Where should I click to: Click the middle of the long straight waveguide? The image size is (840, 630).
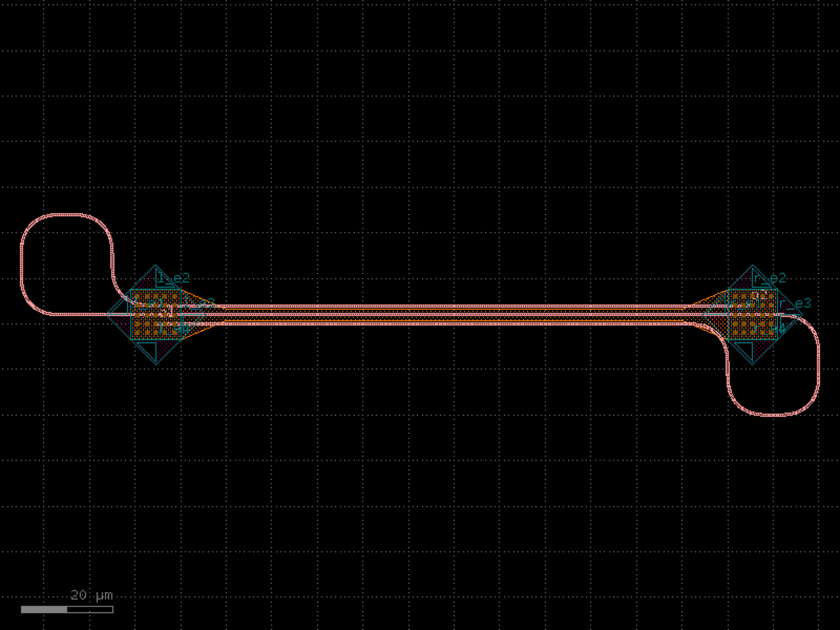point(454,314)
